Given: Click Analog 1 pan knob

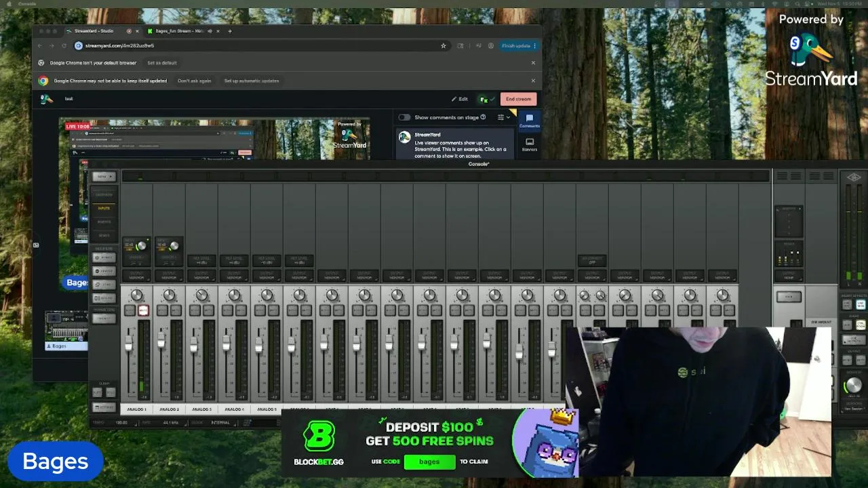Looking at the screenshot, I should tap(136, 295).
